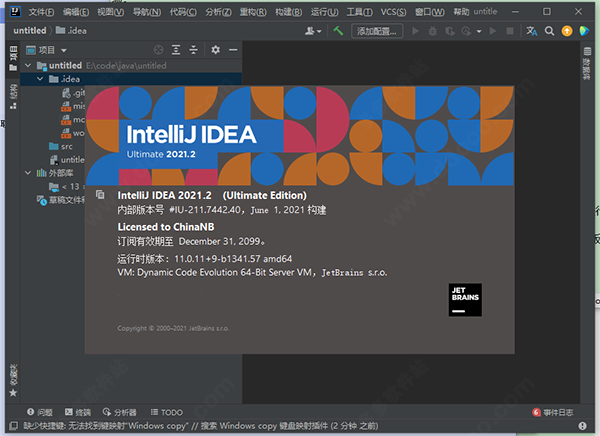600x436 pixels.
Task: Click the 添加配置... button
Action: point(377,31)
